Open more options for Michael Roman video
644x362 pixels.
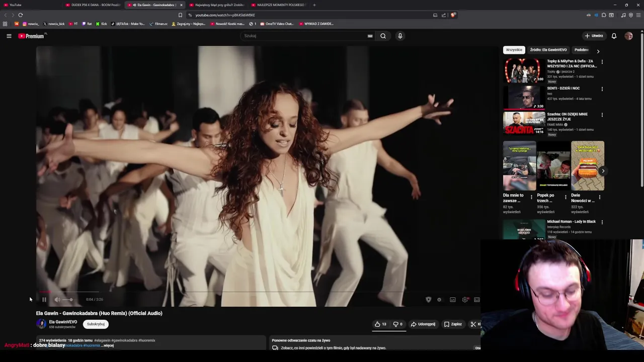coord(602,222)
